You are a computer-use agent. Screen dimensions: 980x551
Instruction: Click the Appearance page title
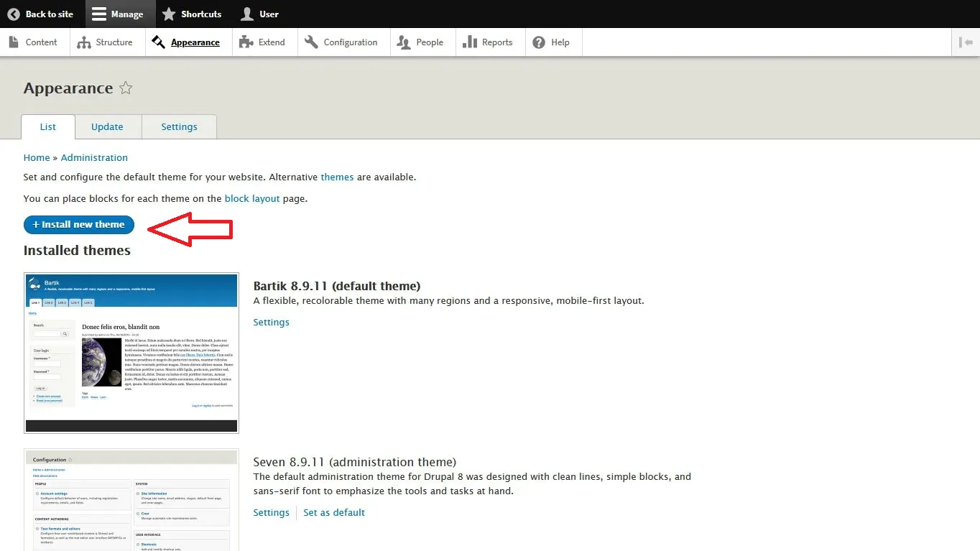(68, 88)
